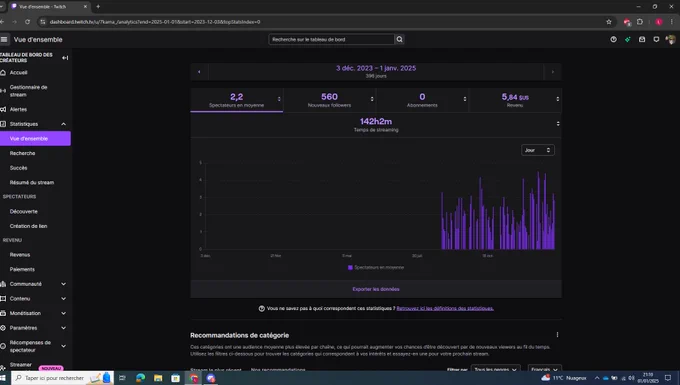Click the Windows taskbar search box
The image size is (680, 385).
point(62,378)
